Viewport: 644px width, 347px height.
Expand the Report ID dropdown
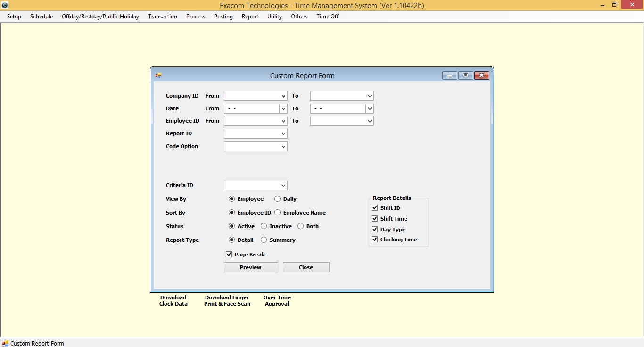pos(283,134)
